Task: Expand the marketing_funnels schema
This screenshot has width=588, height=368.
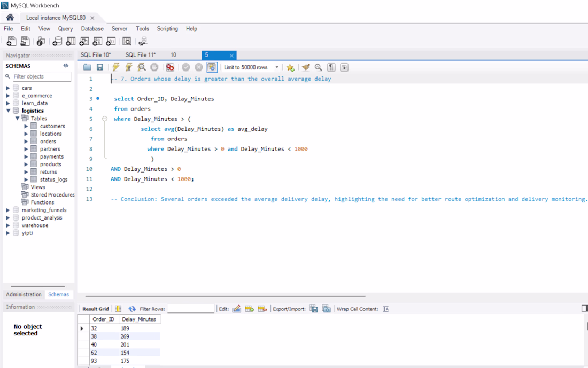Action: (x=8, y=210)
